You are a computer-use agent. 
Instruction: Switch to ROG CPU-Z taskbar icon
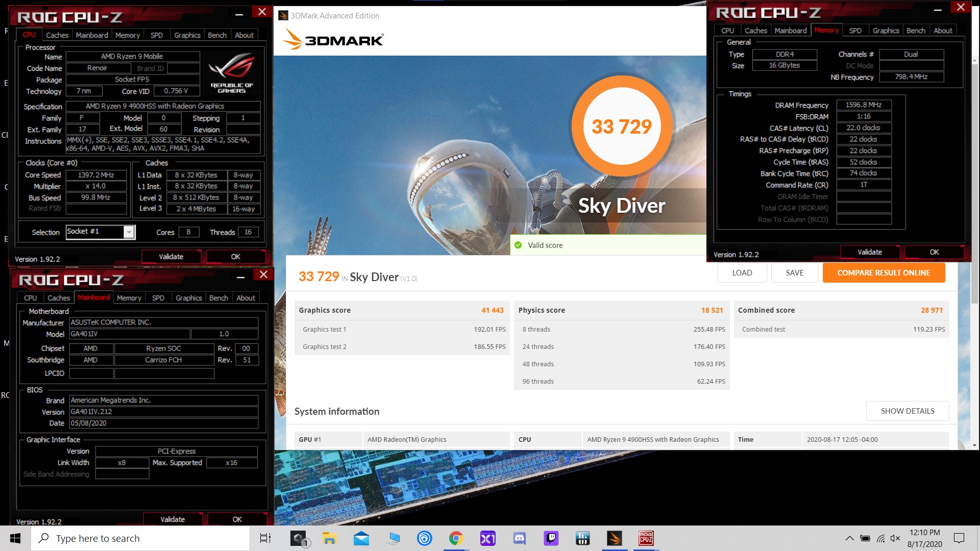click(x=646, y=538)
